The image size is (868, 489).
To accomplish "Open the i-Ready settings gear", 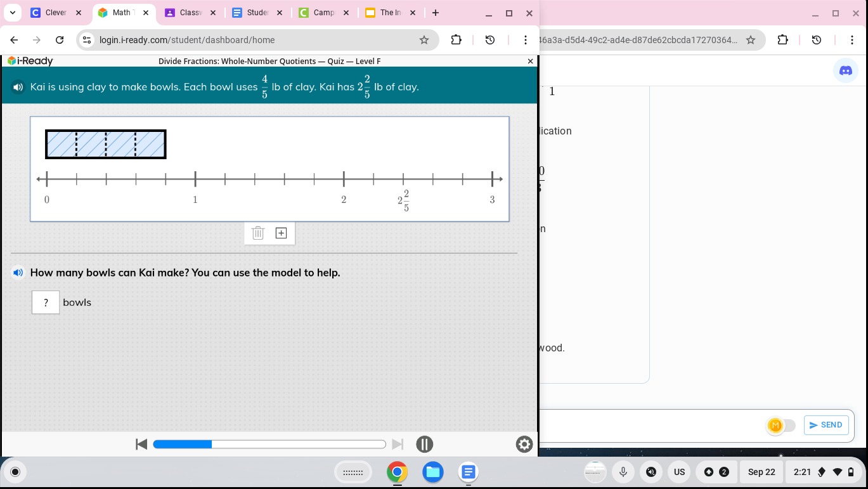I will pos(524,444).
